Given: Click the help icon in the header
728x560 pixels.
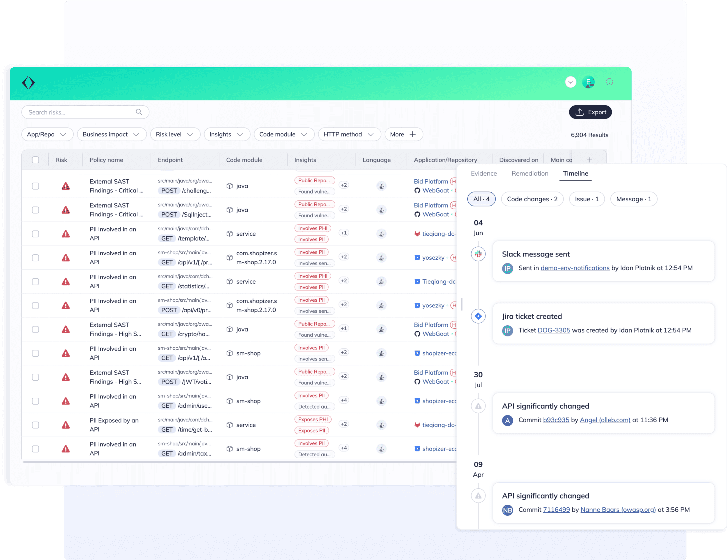Looking at the screenshot, I should tap(609, 82).
